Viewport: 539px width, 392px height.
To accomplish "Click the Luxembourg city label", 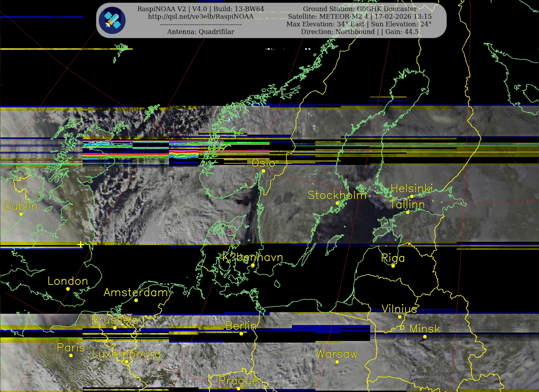I will tap(126, 354).
